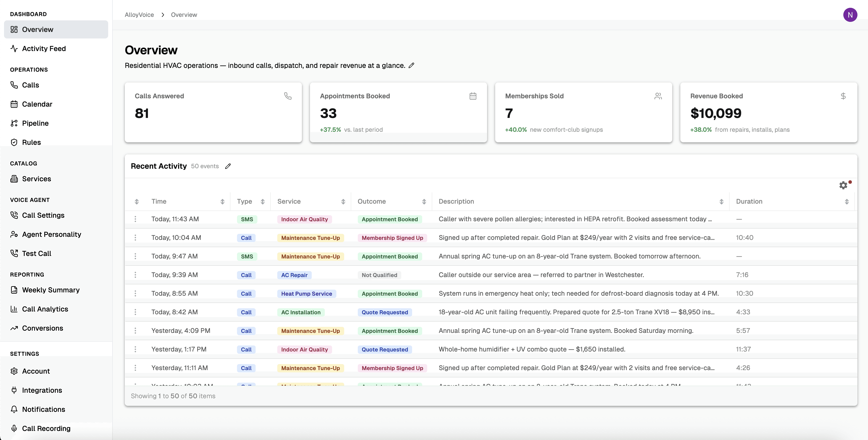Click the Notifications bell icon
Screen dimensions: 868x440
tap(14, 409)
